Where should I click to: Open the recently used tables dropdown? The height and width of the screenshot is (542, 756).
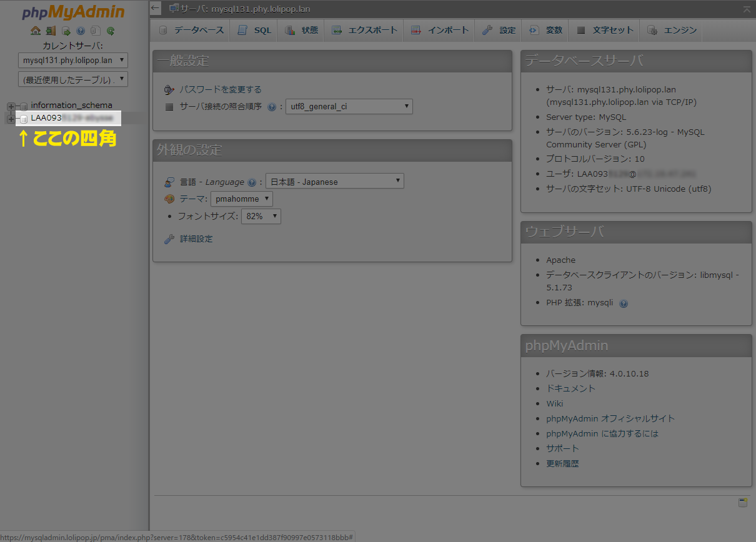click(73, 79)
